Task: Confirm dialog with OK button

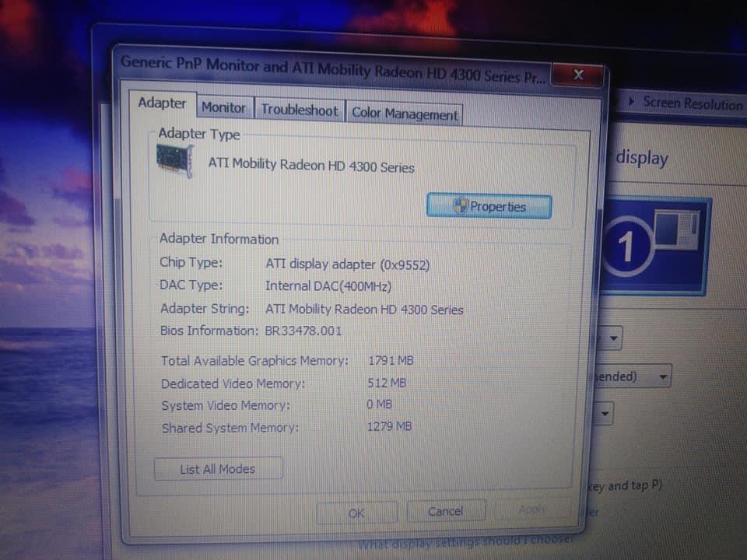Action: 356,513
